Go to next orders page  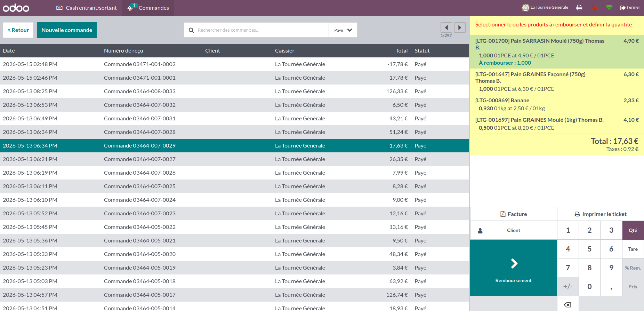coord(460,27)
